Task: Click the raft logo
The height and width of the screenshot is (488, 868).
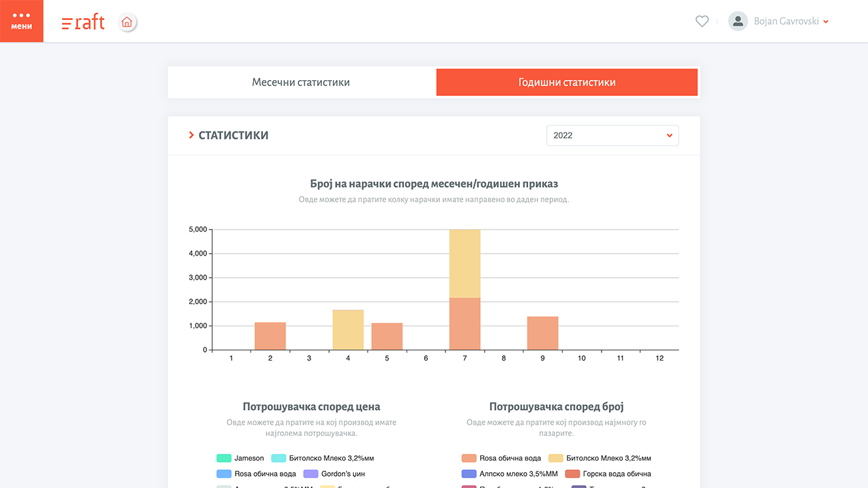Action: click(83, 22)
